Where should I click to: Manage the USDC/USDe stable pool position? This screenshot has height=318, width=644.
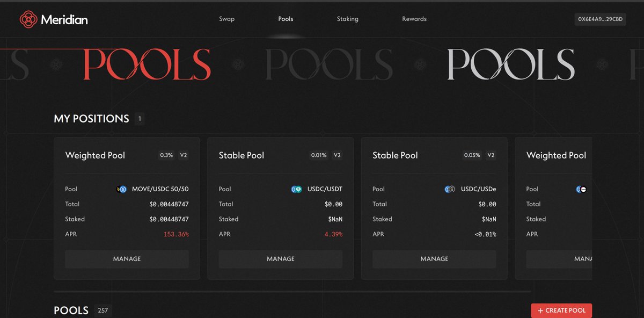click(x=434, y=259)
